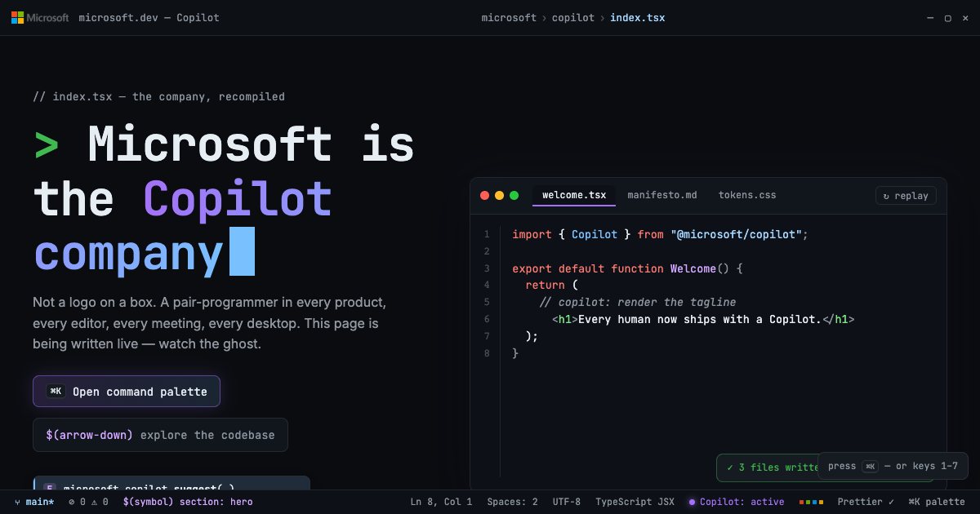Click the import Copilot code line

[x=660, y=234]
